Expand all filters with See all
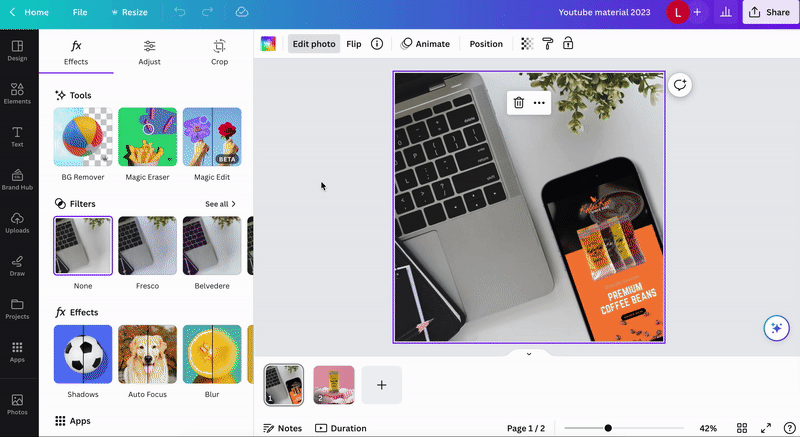Viewport: 800px width, 437px height. [x=221, y=204]
